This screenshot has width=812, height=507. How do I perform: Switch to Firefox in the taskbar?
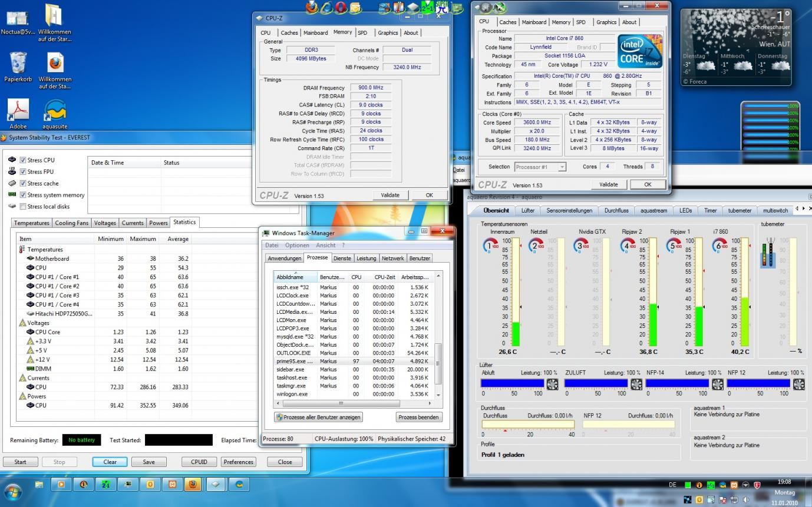(193, 485)
